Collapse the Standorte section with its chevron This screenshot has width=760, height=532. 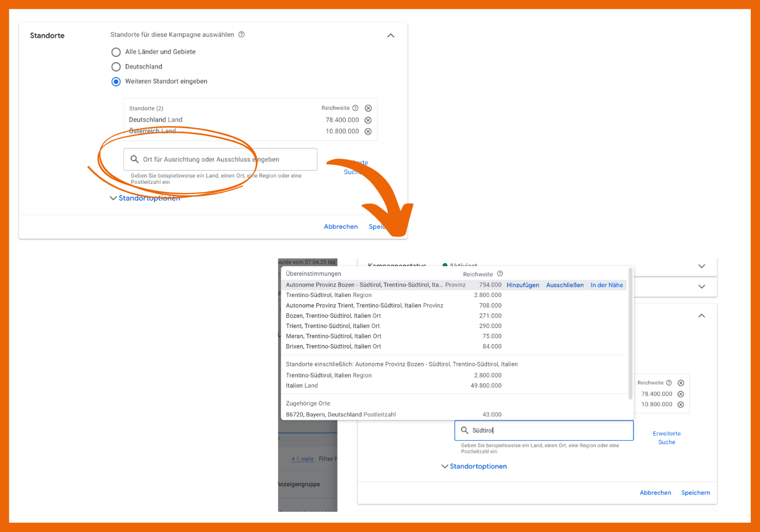pos(391,36)
